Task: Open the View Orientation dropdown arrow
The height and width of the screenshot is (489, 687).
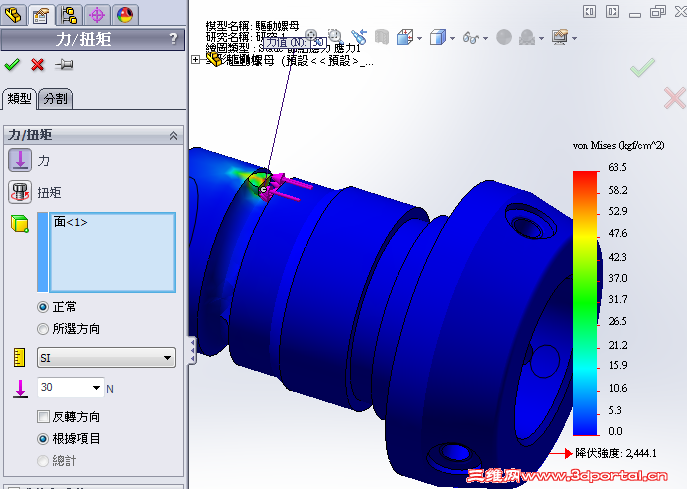Action: pyautogui.click(x=420, y=39)
